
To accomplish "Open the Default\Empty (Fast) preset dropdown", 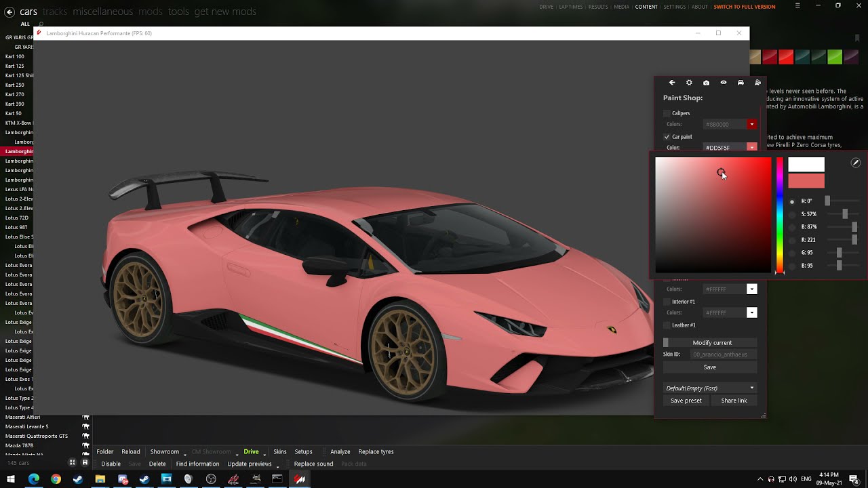I will point(710,388).
